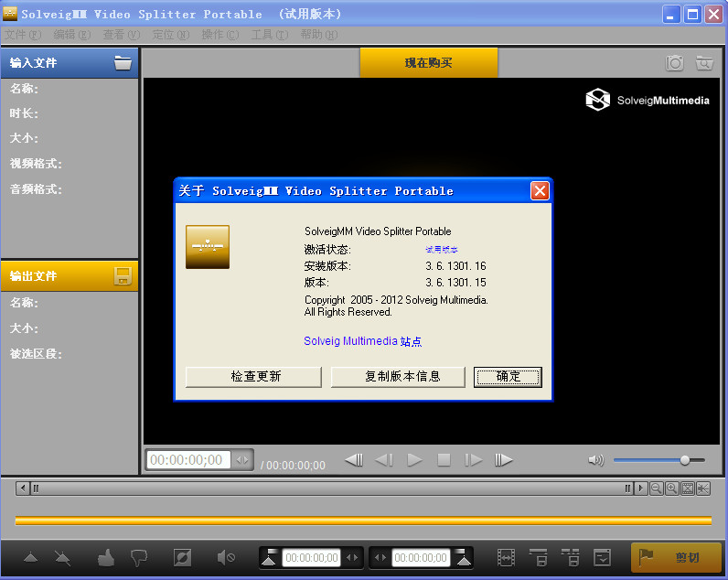Click the batch queue checklist icon

point(602,557)
